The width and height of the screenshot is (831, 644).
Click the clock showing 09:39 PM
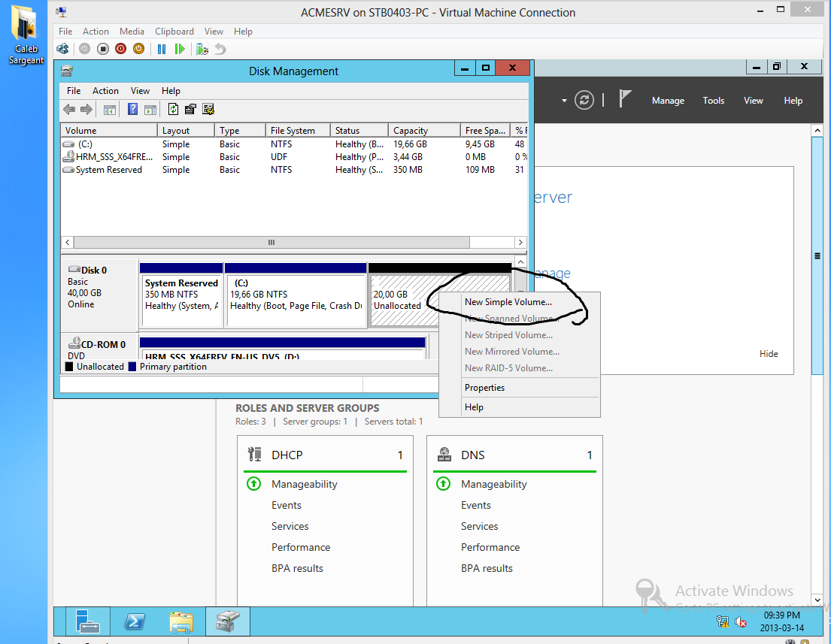781,615
